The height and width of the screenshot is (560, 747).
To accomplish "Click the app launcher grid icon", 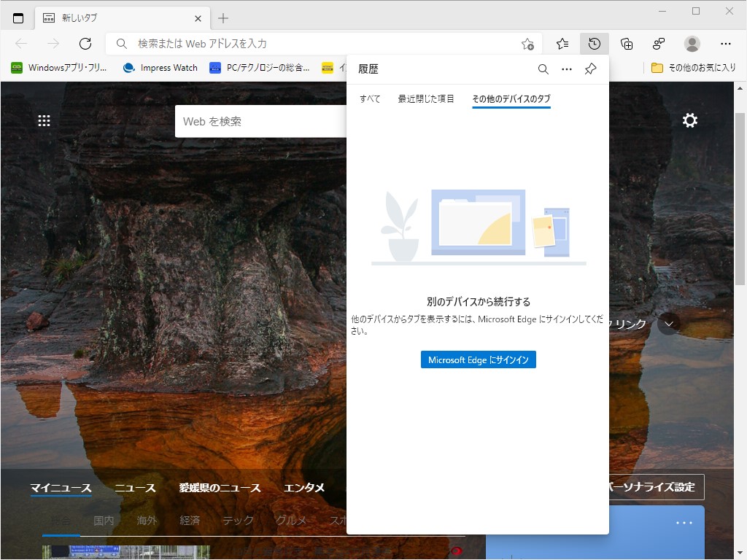I will pos(44,120).
